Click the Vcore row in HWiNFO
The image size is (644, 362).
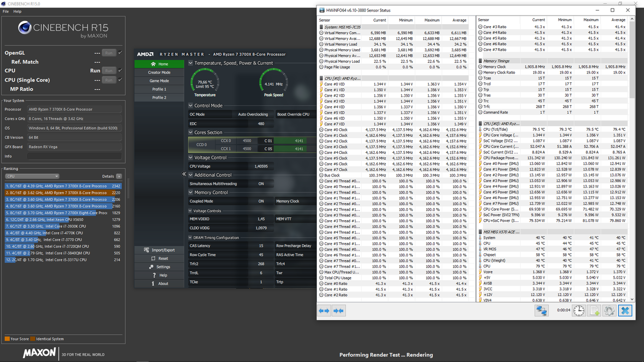coord(552,271)
